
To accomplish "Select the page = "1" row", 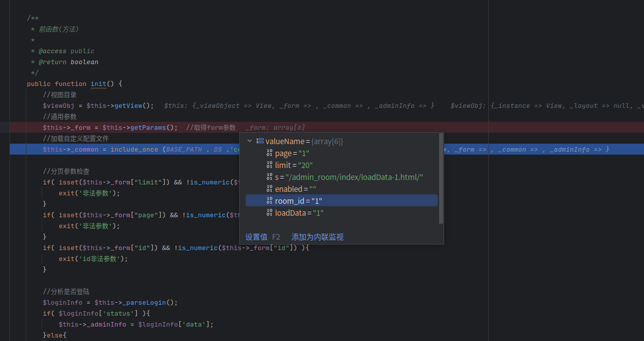I will [x=342, y=153].
